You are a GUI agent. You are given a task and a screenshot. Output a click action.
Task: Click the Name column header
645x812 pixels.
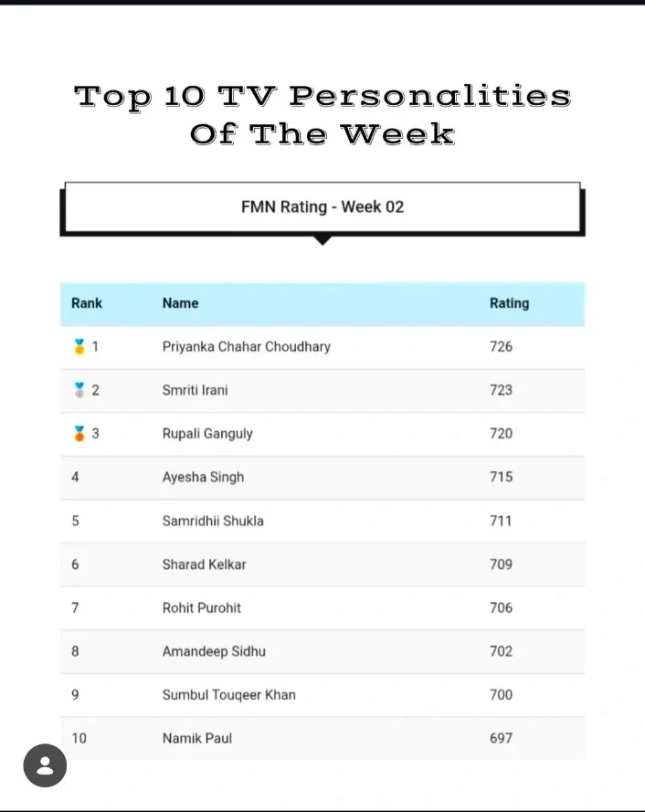coord(180,303)
